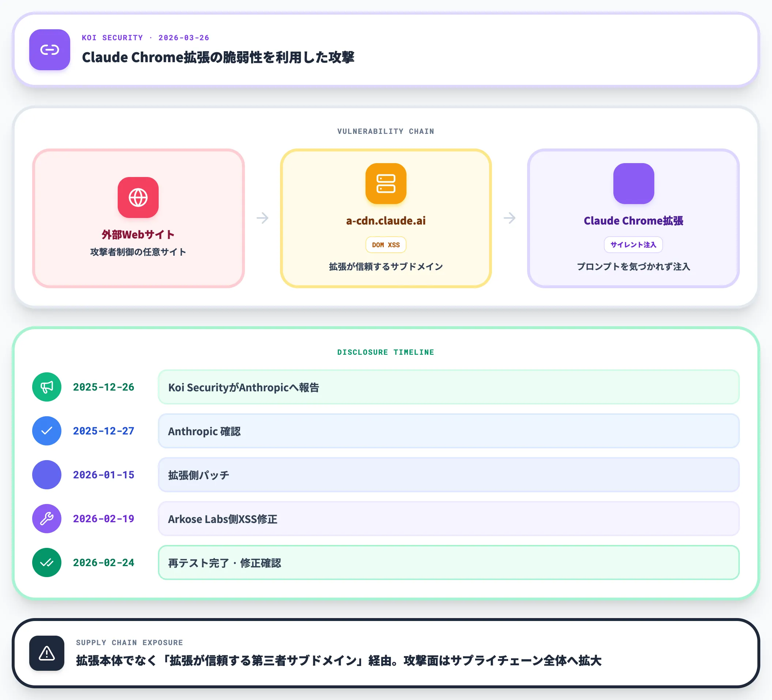
Task: Click the date 2026-02-19
Action: click(x=104, y=518)
